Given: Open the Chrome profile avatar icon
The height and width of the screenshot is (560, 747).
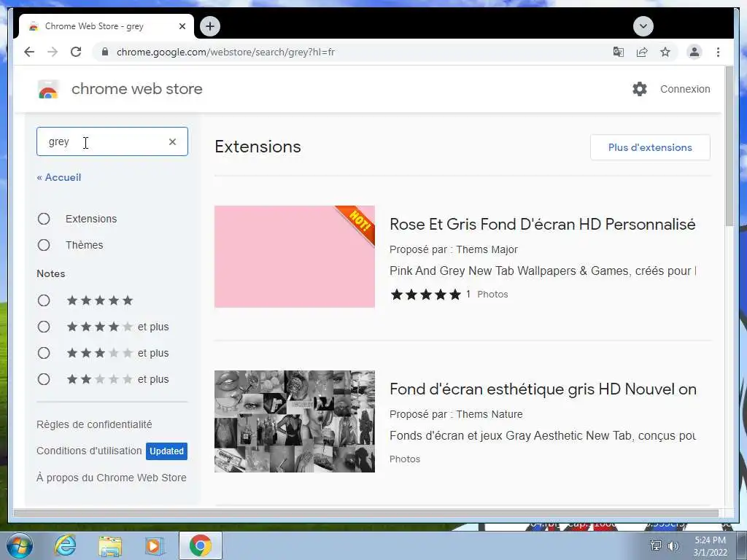Looking at the screenshot, I should point(694,52).
